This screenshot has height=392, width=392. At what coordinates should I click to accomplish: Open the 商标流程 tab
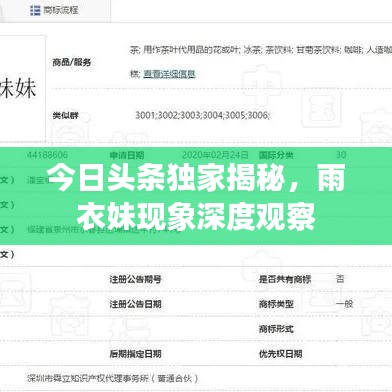point(54,10)
